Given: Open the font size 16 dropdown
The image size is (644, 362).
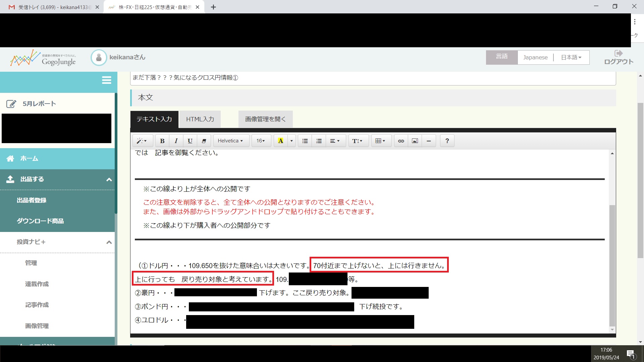Looking at the screenshot, I should click(x=261, y=141).
